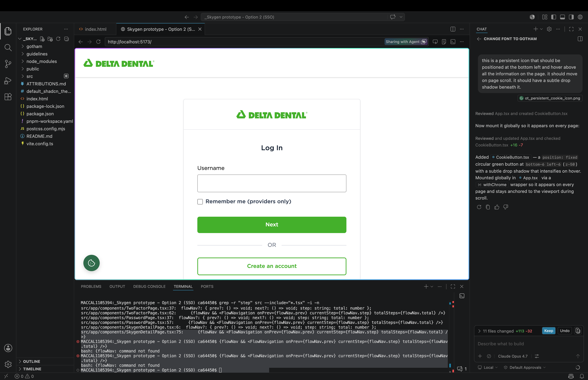588x380 pixels.
Task: Focus the localhost:5173 URL bar
Action: (244, 42)
